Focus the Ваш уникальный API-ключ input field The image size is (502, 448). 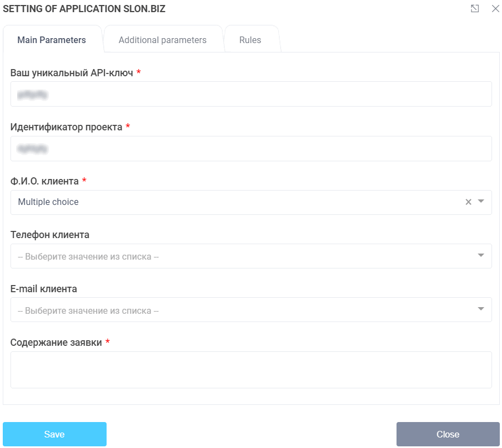pyautogui.click(x=251, y=94)
